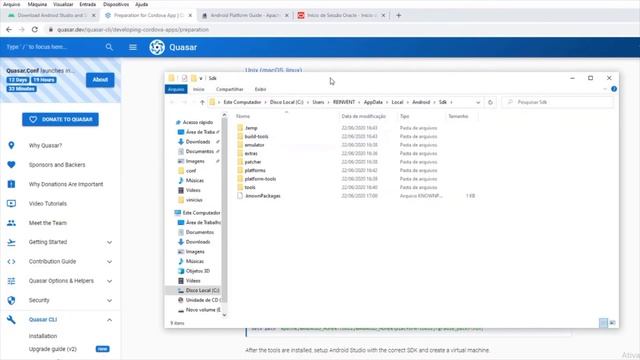Select the build-tools folder icon
640x360 pixels.
click(240, 136)
